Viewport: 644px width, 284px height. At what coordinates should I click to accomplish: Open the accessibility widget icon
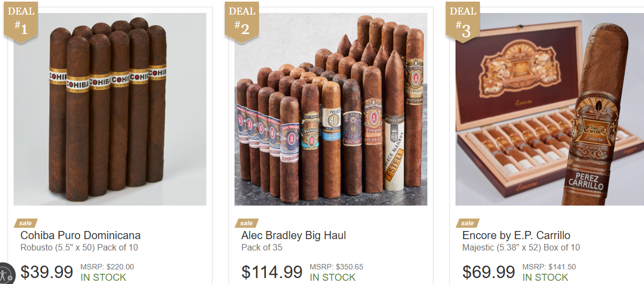point(6,274)
